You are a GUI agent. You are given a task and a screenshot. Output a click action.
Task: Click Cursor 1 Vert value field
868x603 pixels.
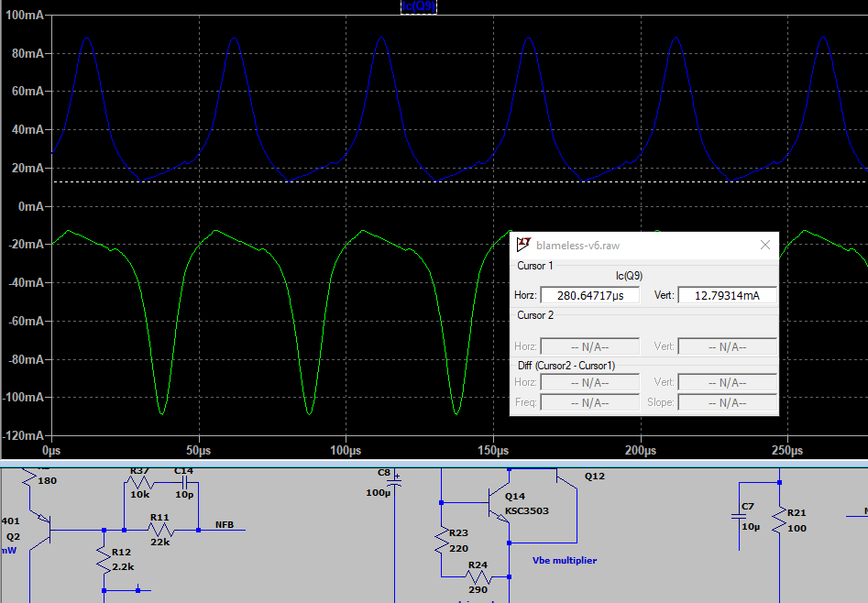727,295
